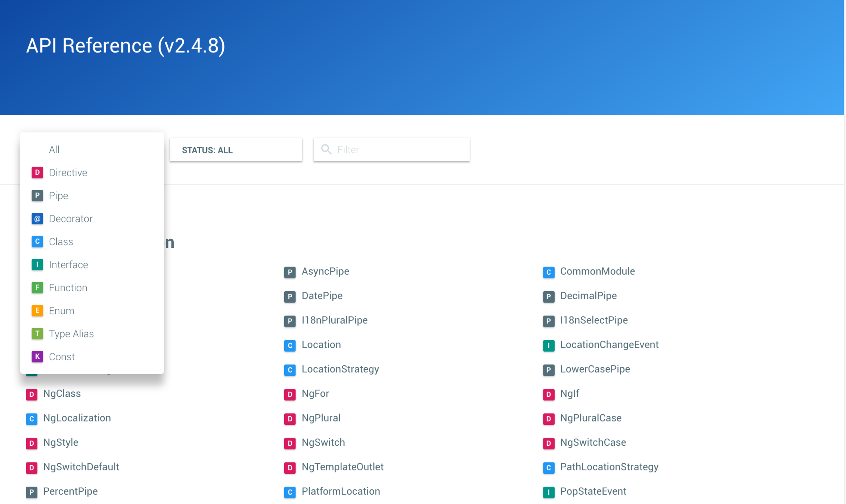The image size is (846, 504).
Task: Click the teal I Interface badge icon
Action: coord(37,265)
